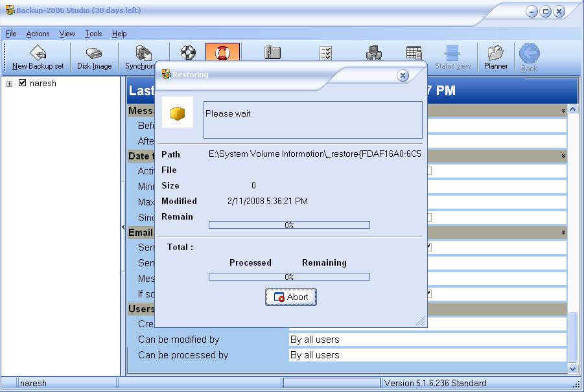This screenshot has height=392, width=584.
Task: Select the naresh item in the tree
Action: point(43,84)
